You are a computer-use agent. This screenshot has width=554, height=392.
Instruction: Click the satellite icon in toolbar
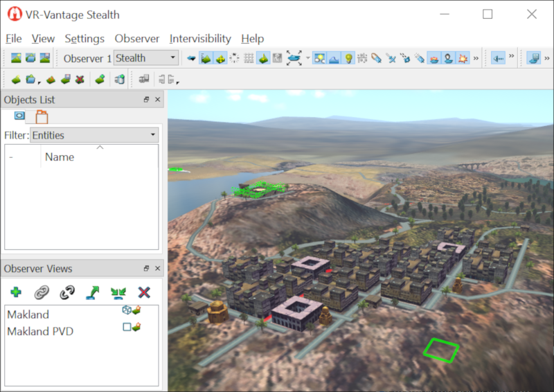click(391, 58)
